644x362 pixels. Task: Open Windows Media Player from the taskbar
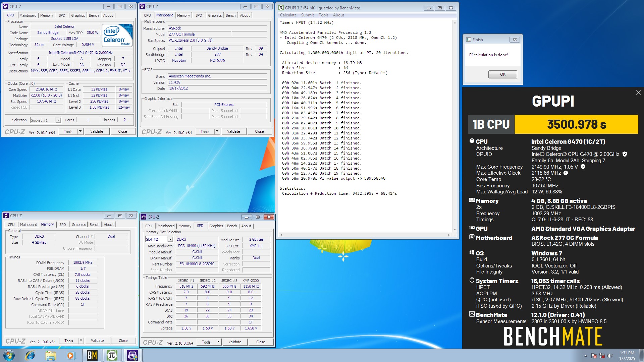tap(71, 355)
